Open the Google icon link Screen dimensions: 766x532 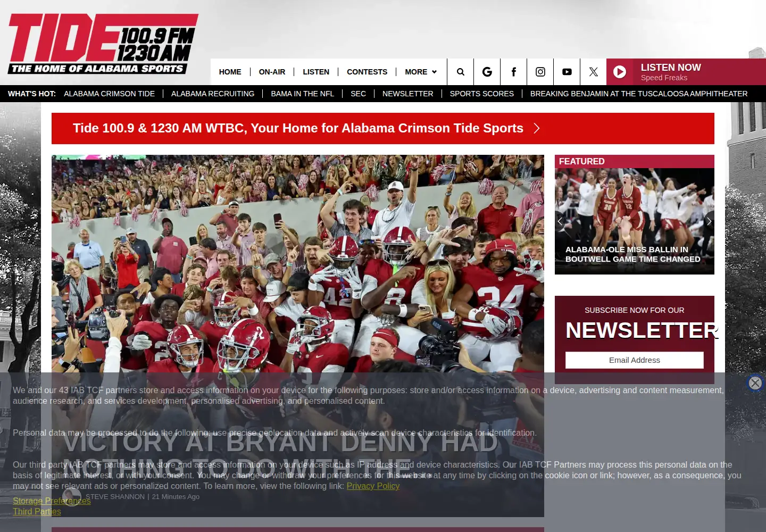click(x=487, y=72)
